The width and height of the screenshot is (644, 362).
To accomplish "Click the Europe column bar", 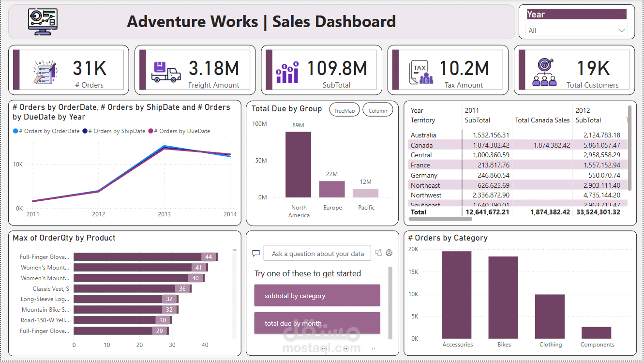I will click(x=332, y=189).
